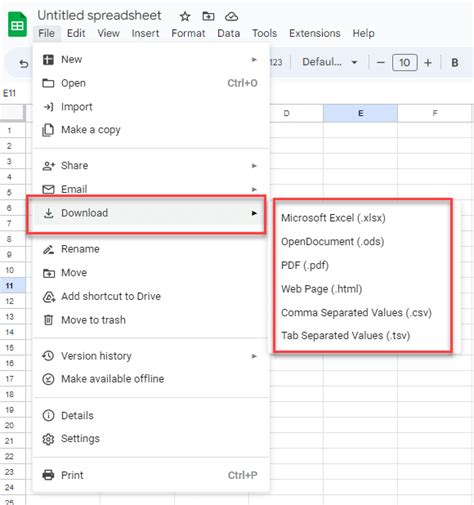This screenshot has width=474, height=505.
Task: Open the Tools menu
Action: point(264,33)
